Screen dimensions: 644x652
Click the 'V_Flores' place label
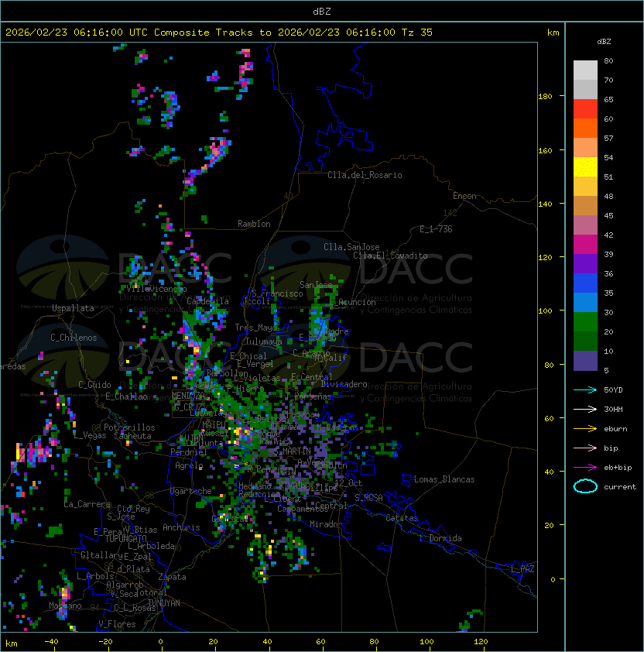coord(117,624)
